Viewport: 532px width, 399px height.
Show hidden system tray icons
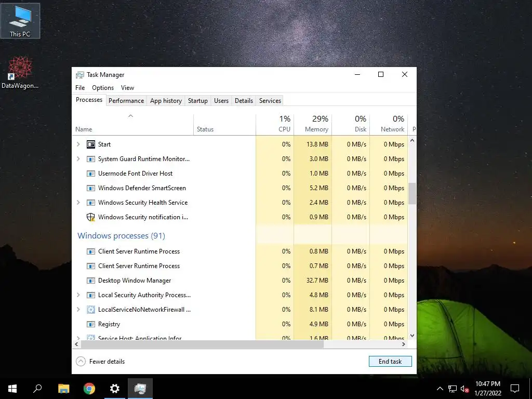click(x=440, y=389)
